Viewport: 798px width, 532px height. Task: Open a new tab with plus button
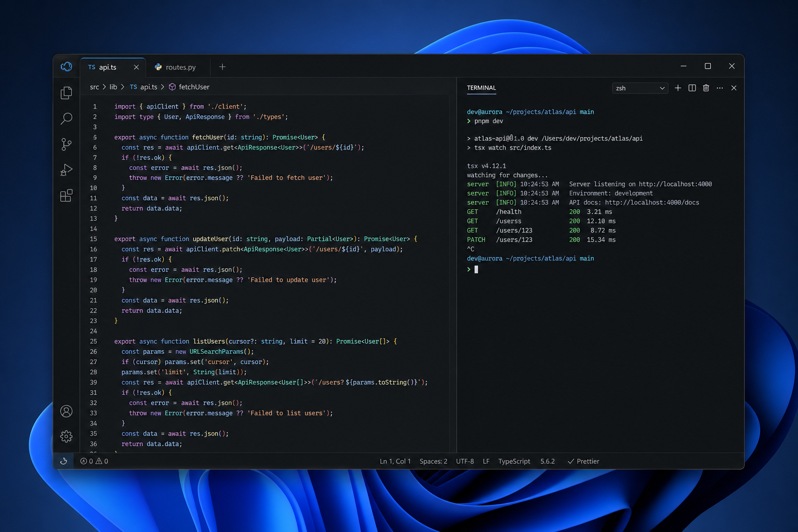click(x=222, y=66)
